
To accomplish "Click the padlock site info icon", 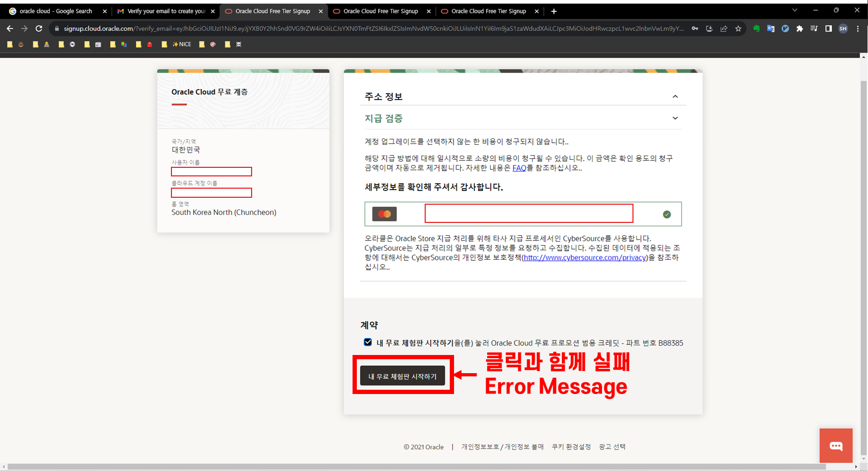I will (x=57, y=28).
